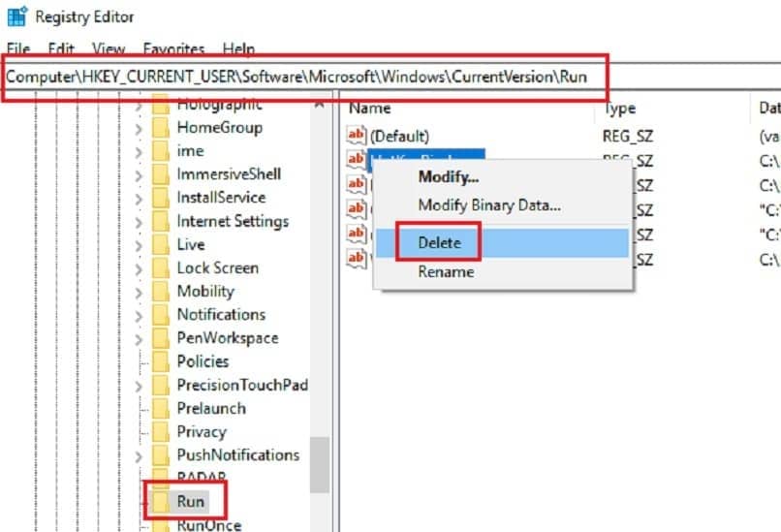Expand the PushNotifications key arrow
The width and height of the screenshot is (781, 532).
(x=140, y=455)
